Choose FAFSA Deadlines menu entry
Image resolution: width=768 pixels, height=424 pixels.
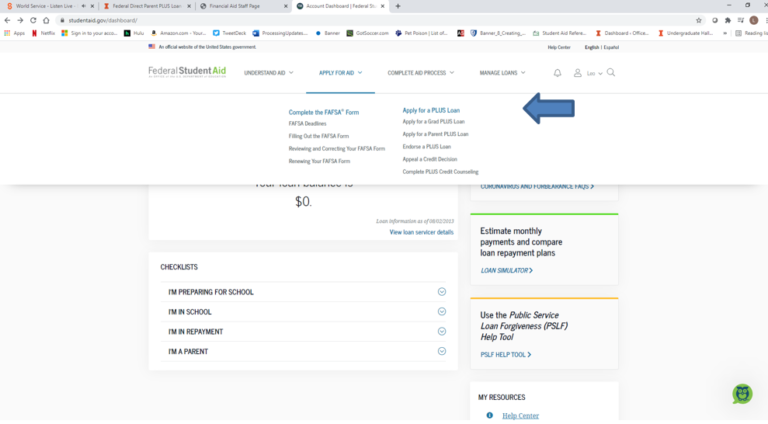(x=307, y=124)
